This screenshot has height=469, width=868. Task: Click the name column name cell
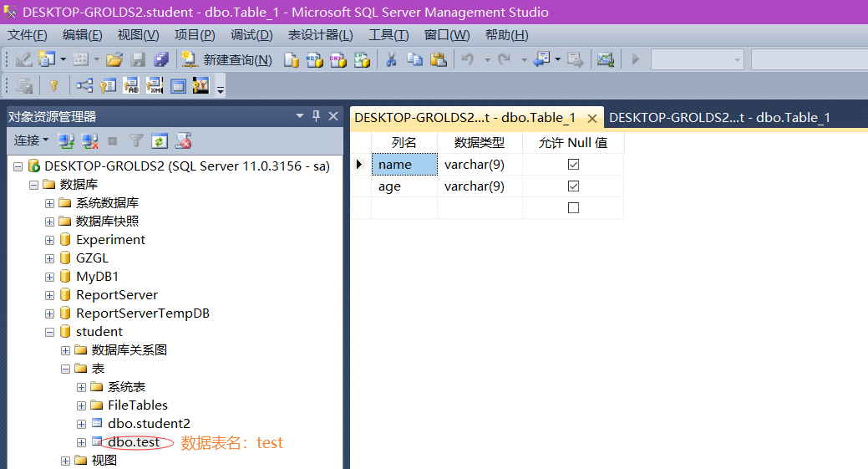tap(404, 165)
